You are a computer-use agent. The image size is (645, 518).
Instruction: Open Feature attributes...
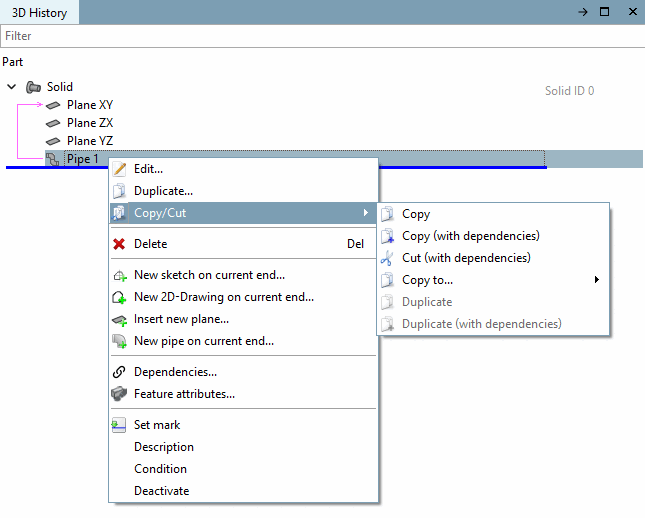pos(244,394)
